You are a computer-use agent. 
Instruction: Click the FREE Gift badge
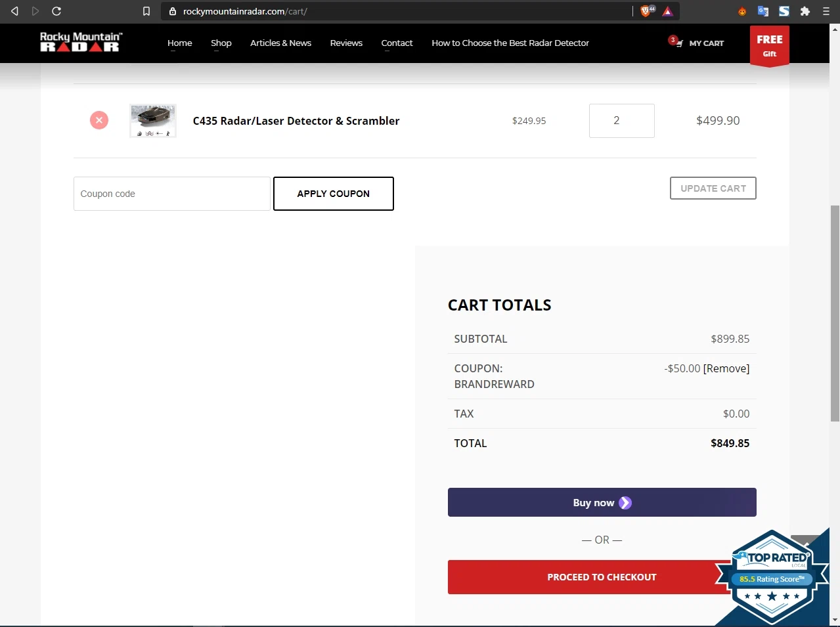[x=770, y=45]
